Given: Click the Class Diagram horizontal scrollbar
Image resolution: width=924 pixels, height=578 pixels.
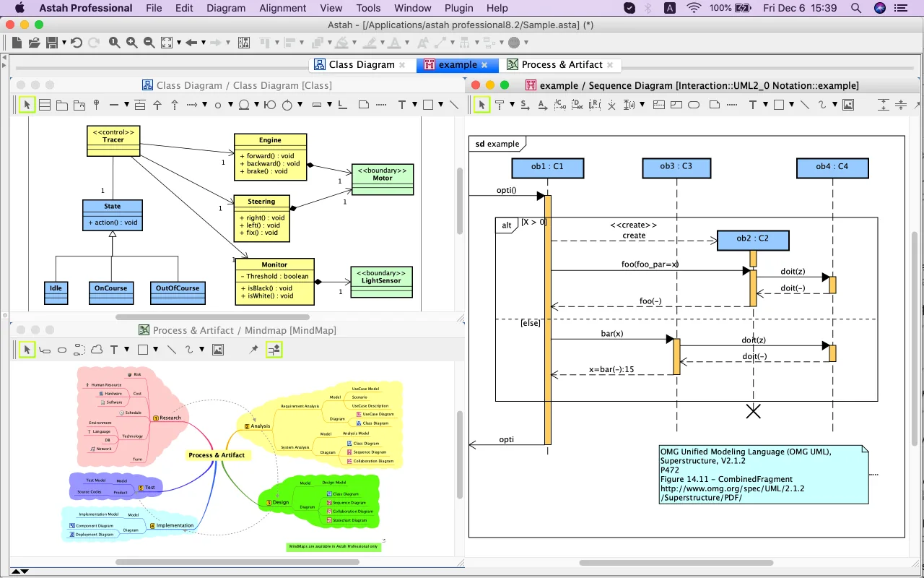Looking at the screenshot, I should [212, 317].
